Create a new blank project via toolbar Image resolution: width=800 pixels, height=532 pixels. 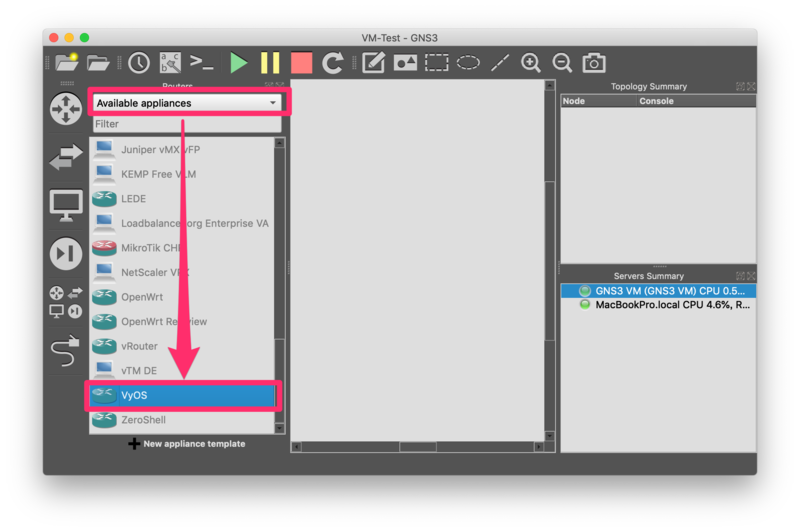tap(67, 62)
